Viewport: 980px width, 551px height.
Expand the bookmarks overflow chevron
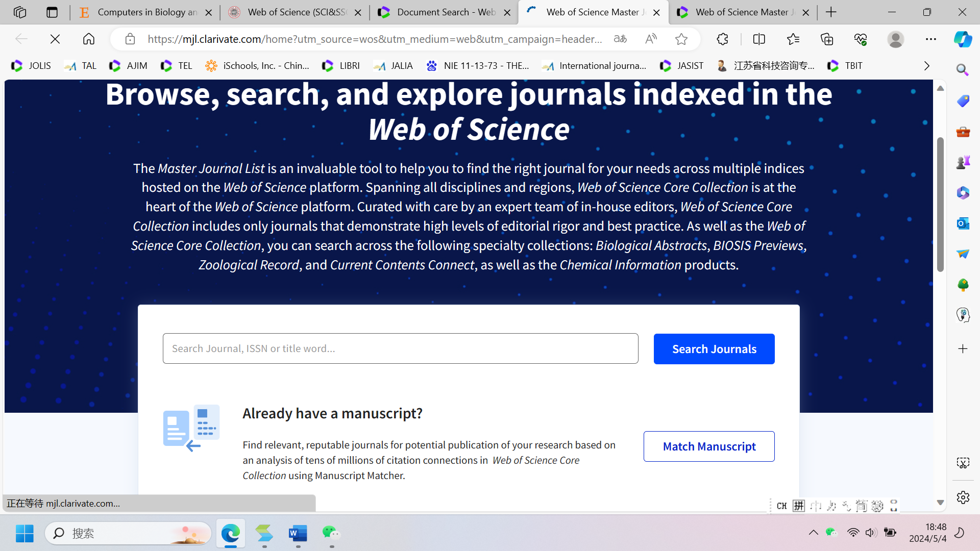pyautogui.click(x=927, y=66)
